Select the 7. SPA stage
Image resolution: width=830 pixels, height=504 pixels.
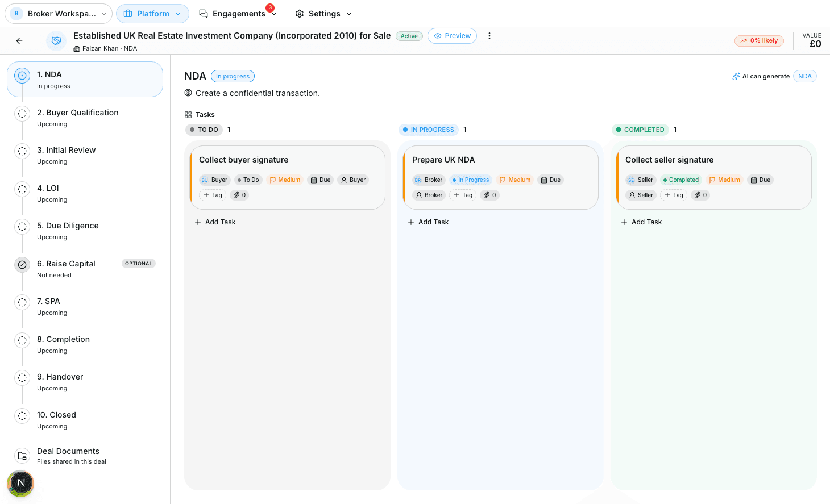click(85, 306)
